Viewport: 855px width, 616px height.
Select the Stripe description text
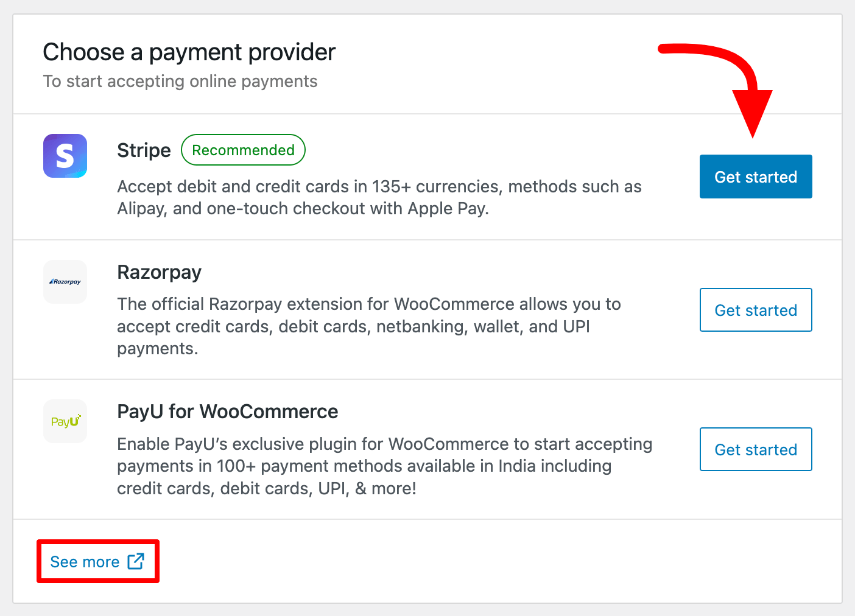379,197
